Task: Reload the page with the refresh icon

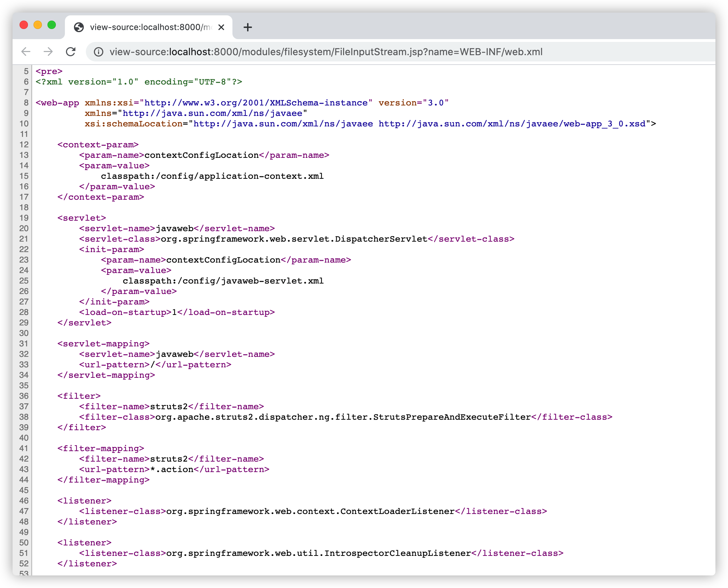Action: click(71, 52)
